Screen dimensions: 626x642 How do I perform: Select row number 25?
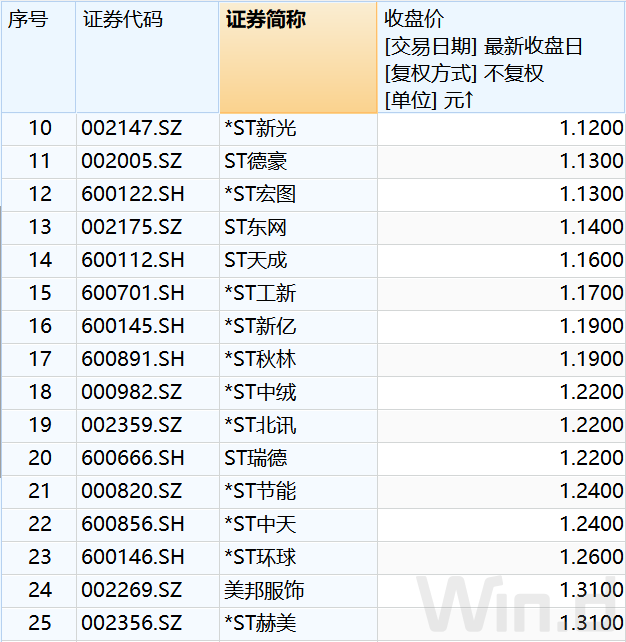click(38, 623)
